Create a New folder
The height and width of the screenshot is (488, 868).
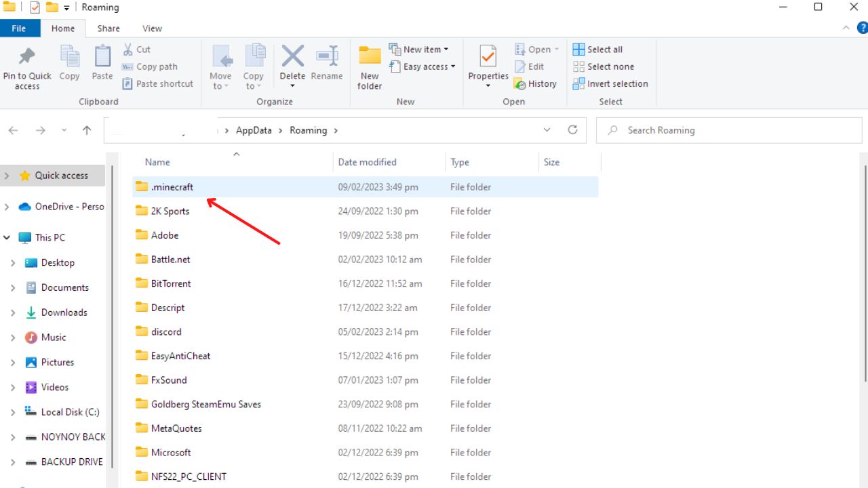(369, 66)
